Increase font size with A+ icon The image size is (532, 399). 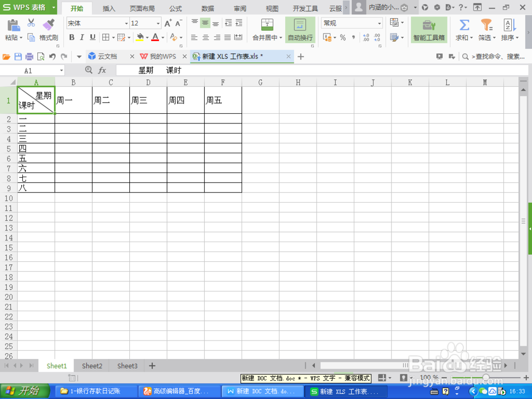point(168,23)
